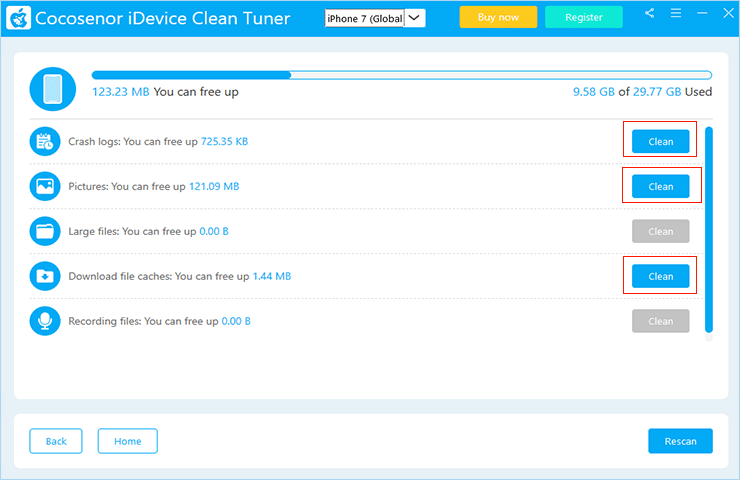Click the storage usage progress bar

tap(402, 75)
